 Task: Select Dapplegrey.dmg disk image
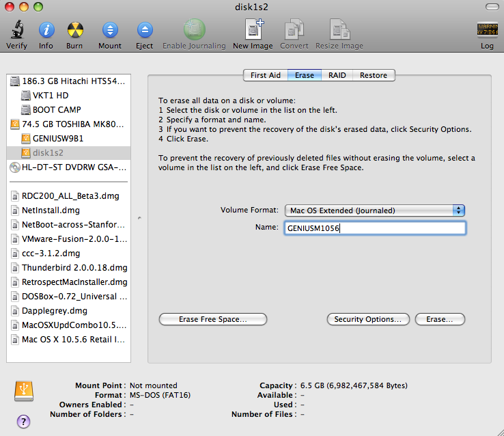68,311
